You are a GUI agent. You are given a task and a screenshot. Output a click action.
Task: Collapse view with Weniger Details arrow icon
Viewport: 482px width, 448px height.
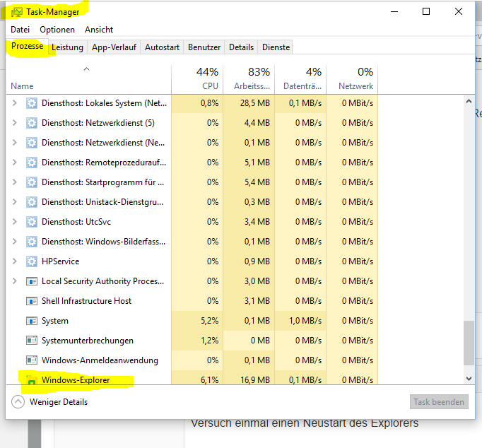(18, 402)
